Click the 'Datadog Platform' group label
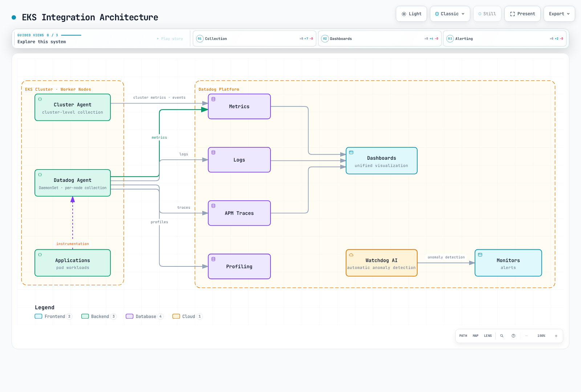581x392 pixels. pos(219,89)
